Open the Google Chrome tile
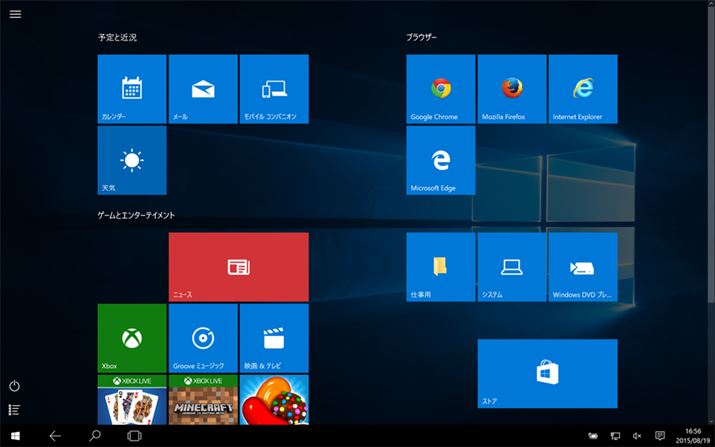Image resolution: width=715 pixels, height=447 pixels. pos(440,89)
